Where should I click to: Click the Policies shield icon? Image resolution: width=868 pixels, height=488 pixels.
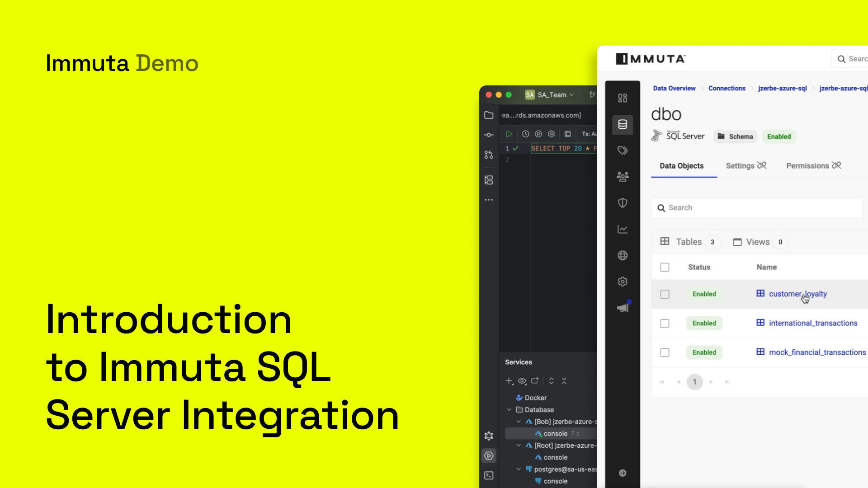click(623, 203)
